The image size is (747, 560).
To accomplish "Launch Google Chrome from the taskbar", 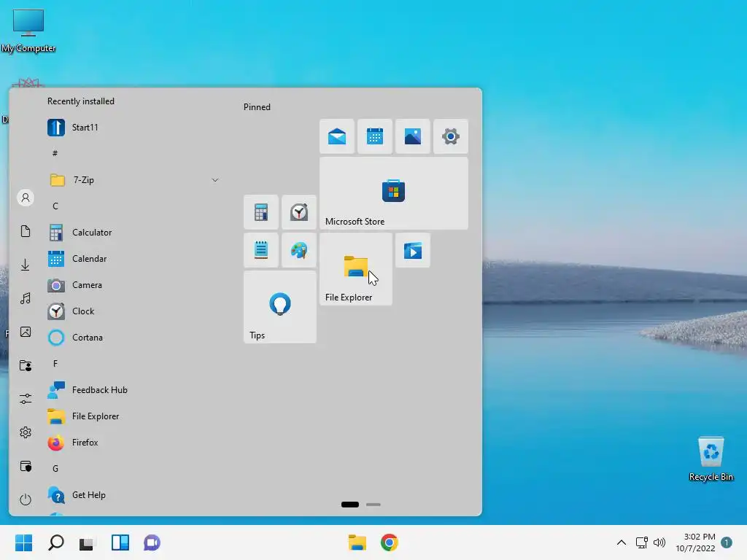I will point(390,542).
